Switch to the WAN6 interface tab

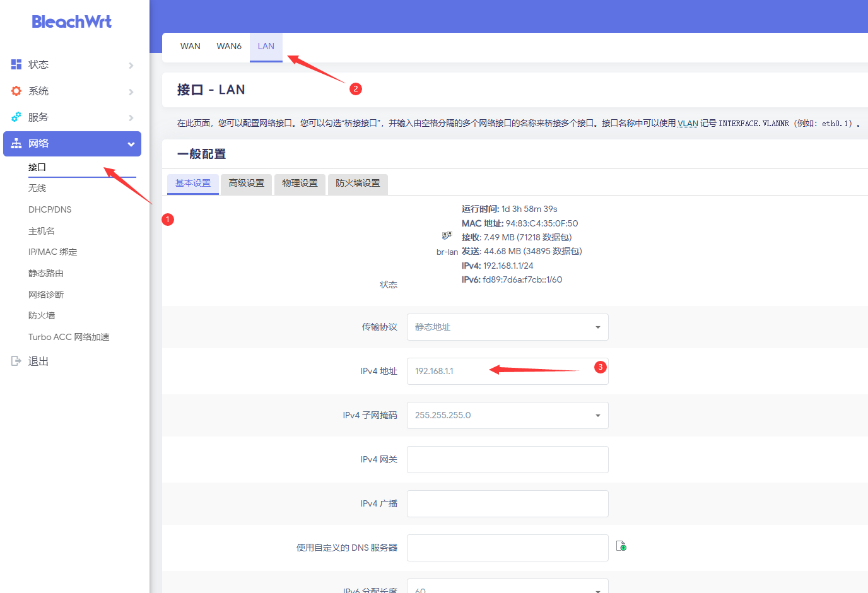[229, 46]
